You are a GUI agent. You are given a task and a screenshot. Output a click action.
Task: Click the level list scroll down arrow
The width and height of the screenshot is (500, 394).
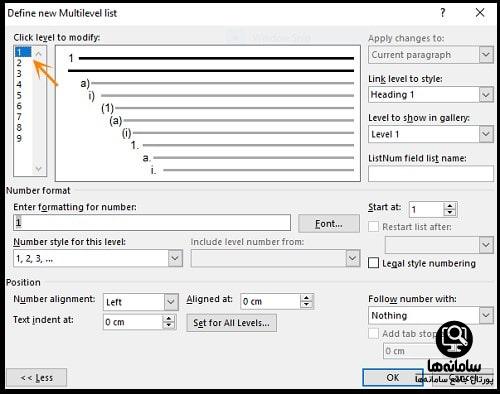[x=39, y=169]
